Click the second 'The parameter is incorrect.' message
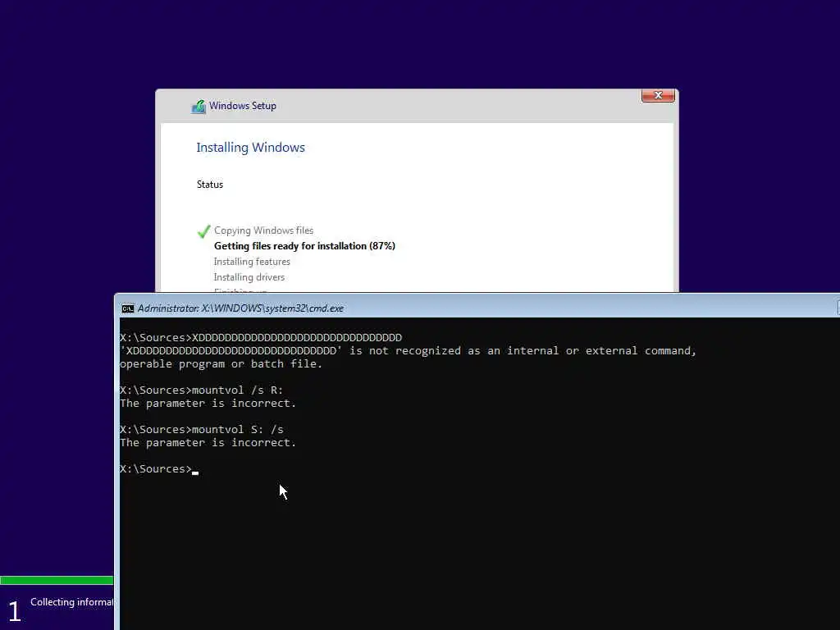This screenshot has width=840, height=630. click(x=208, y=443)
